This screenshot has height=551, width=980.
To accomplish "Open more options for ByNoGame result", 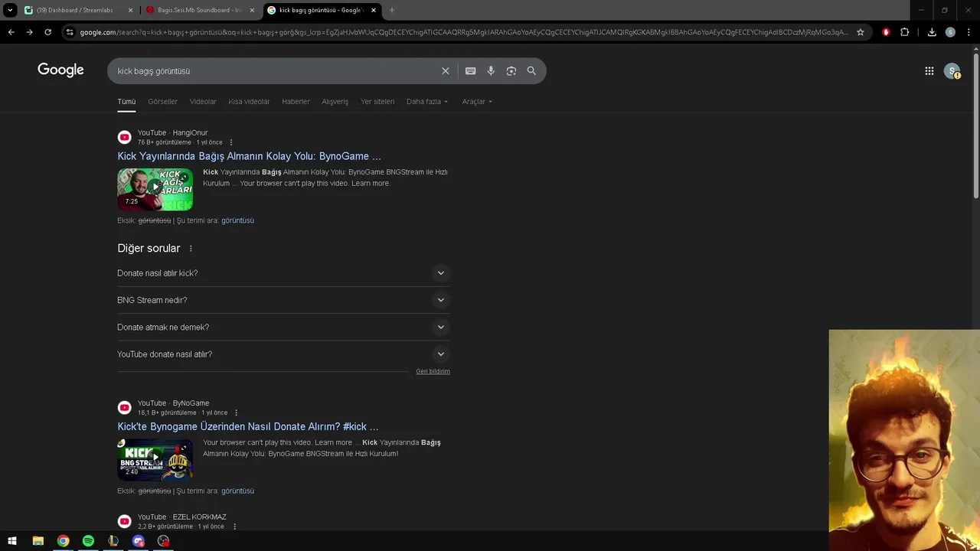I will pyautogui.click(x=236, y=412).
